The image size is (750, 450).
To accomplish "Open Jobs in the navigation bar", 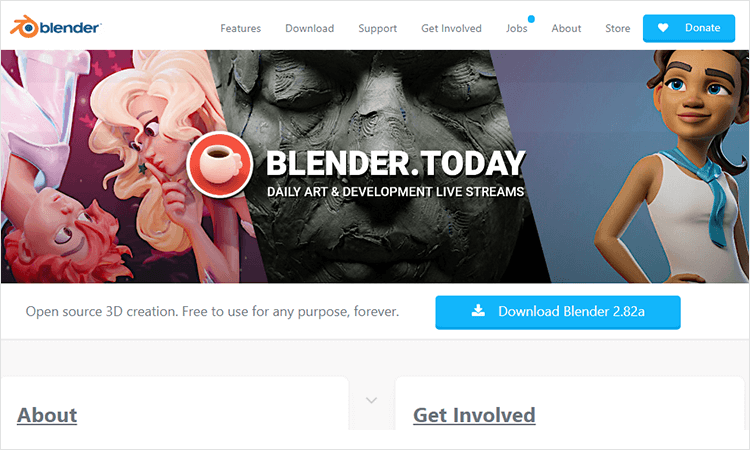I will click(x=517, y=28).
